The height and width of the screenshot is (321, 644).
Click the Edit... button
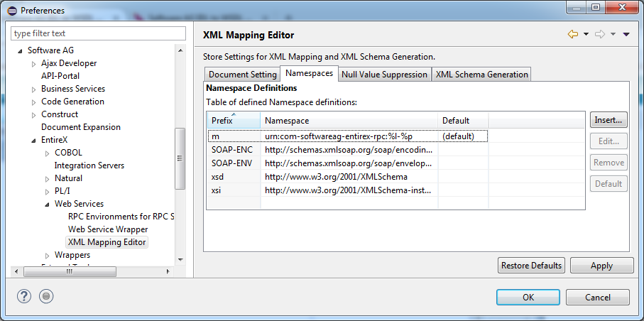608,141
